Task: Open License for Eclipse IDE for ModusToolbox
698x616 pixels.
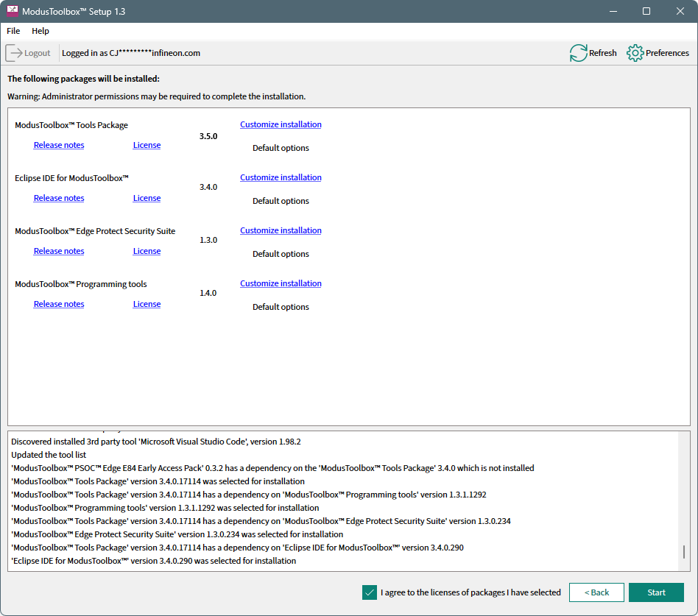Action: coord(147,198)
